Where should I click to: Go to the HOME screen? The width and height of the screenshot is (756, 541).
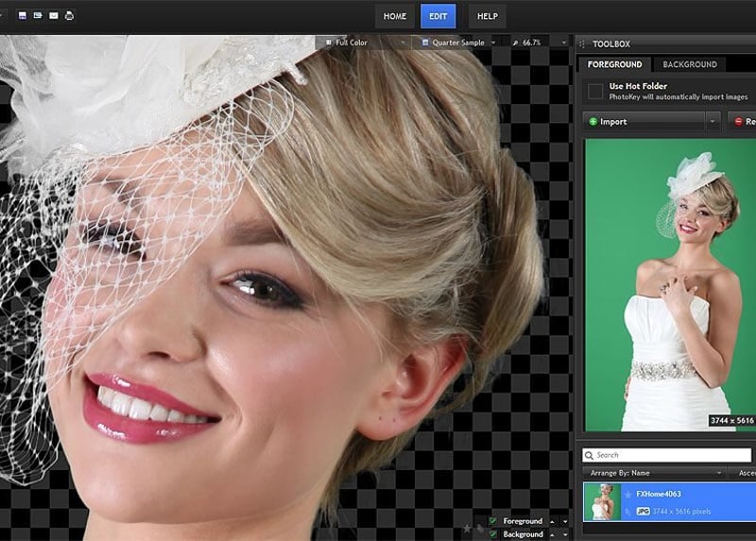point(394,16)
